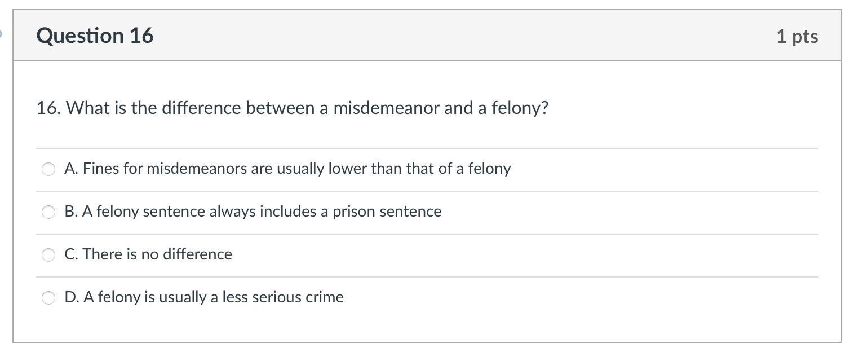Click the 'Question 16' heading

pyautogui.click(x=95, y=36)
